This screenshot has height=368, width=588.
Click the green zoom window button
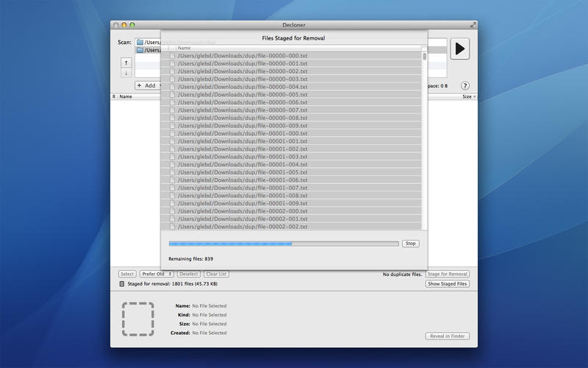(132, 25)
